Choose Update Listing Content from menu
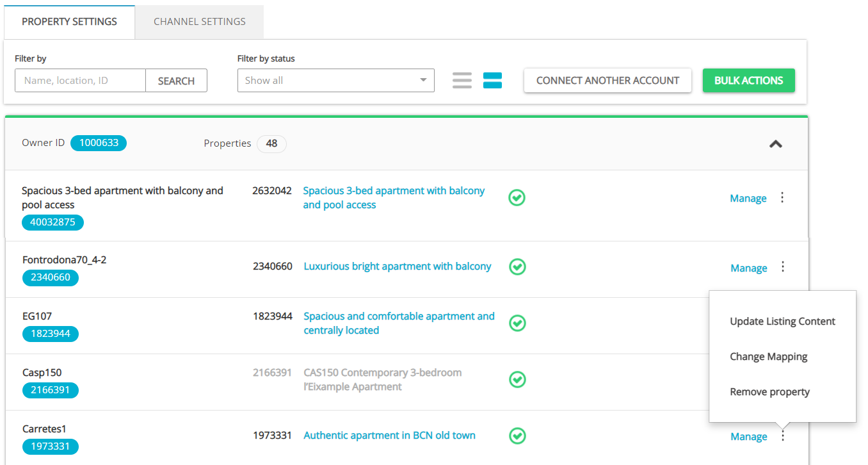Screen dimensions: 868x465 782,322
